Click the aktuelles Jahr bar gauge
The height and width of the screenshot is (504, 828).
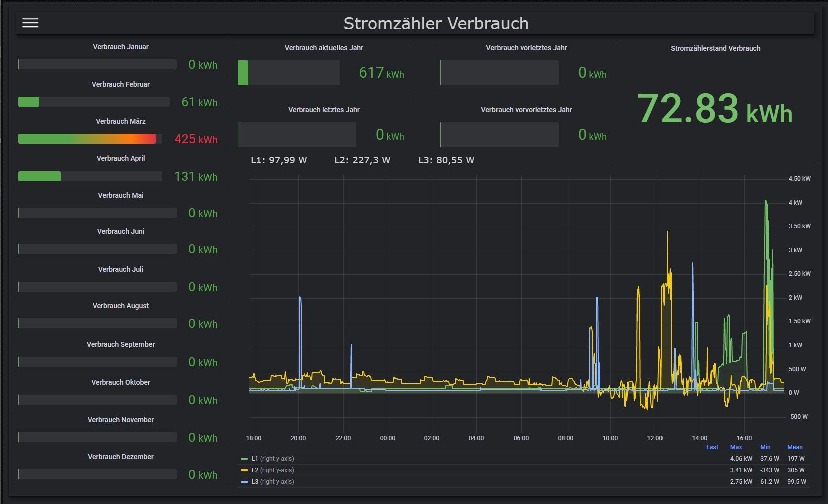click(x=288, y=73)
